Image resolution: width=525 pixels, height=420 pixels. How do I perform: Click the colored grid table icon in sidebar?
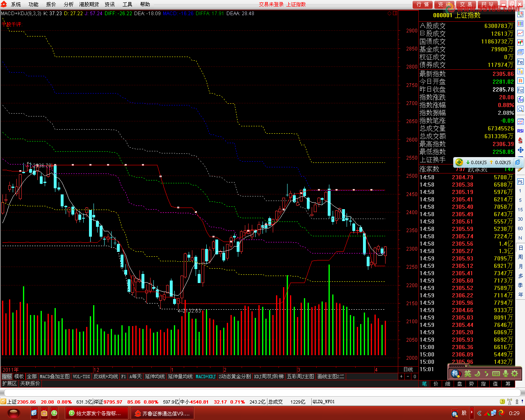tap(520, 24)
